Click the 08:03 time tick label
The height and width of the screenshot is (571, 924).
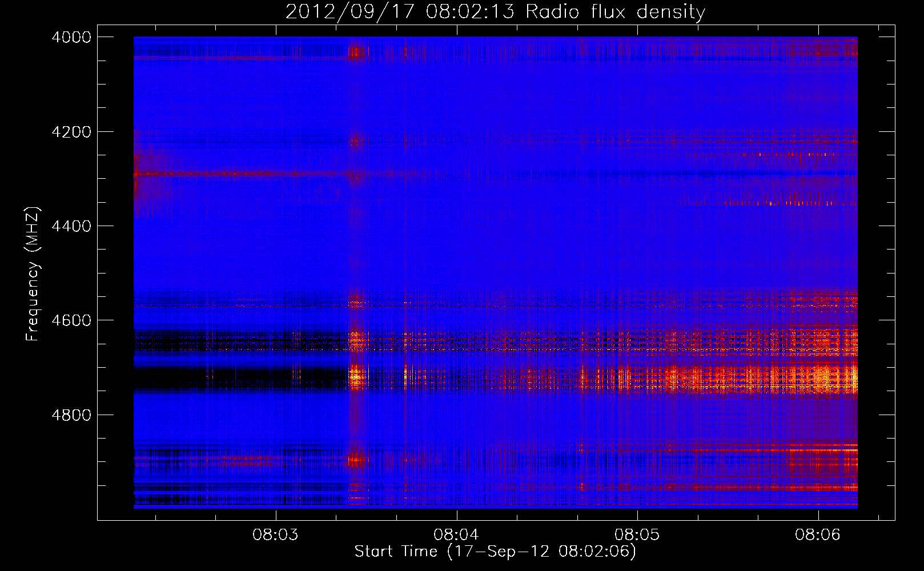coord(276,534)
